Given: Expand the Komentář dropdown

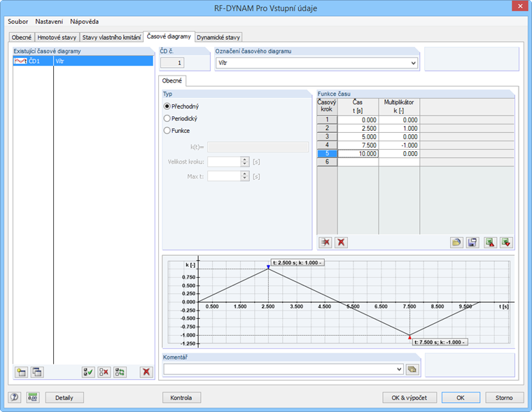Looking at the screenshot, I should [399, 369].
